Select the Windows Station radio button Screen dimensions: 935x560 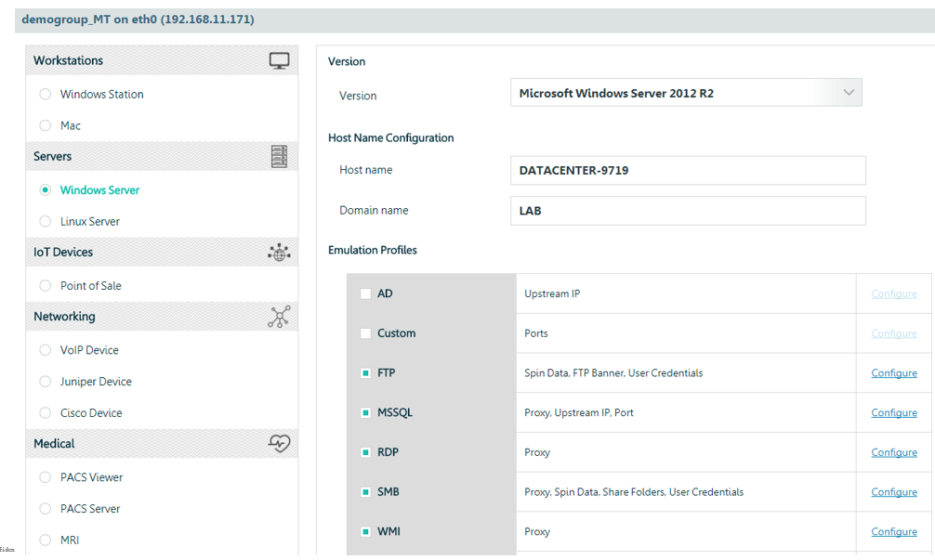tap(45, 94)
